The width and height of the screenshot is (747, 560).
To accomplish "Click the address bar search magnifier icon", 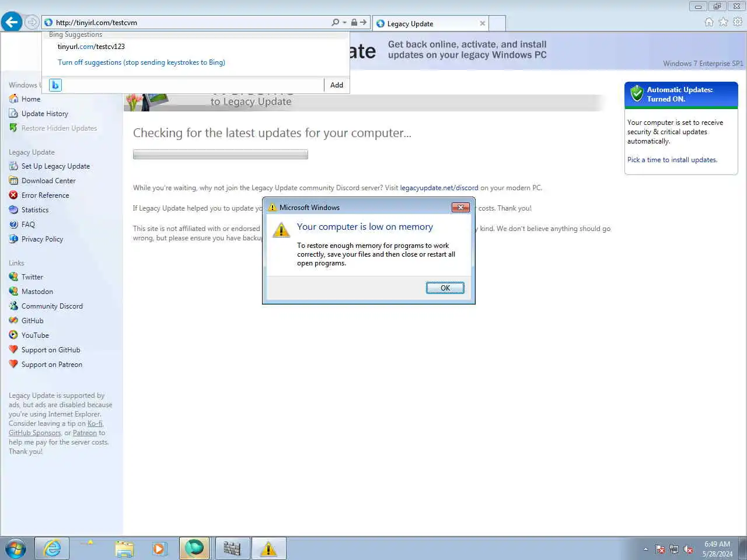I will coord(335,22).
